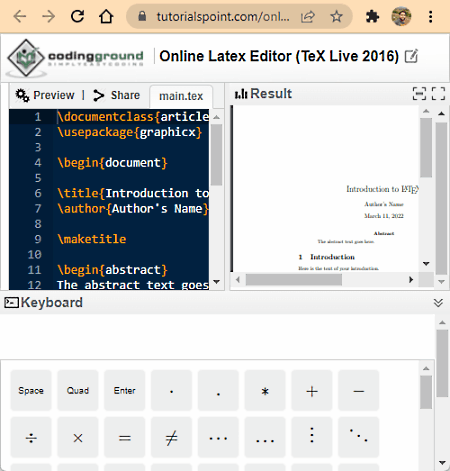Fit the result to the panel icon

point(419,93)
